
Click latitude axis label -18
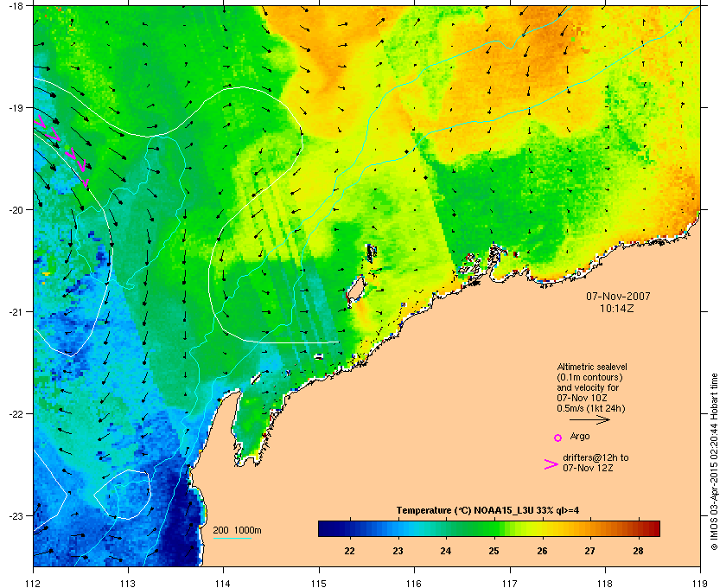pyautogui.click(x=16, y=6)
